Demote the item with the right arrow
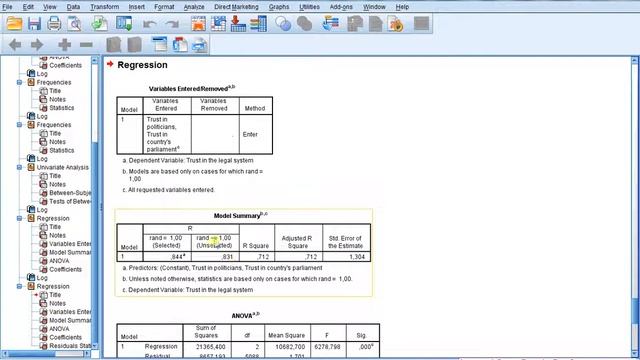Image resolution: width=640 pixels, height=360 pixels. pyautogui.click(x=37, y=44)
